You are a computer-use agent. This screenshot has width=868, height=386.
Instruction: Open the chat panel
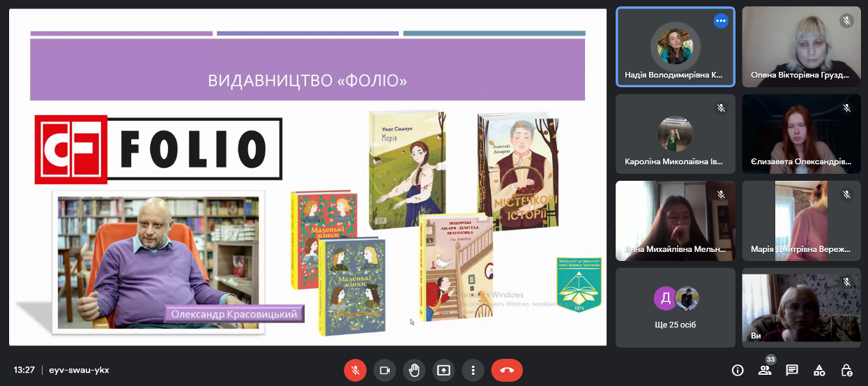(x=792, y=370)
